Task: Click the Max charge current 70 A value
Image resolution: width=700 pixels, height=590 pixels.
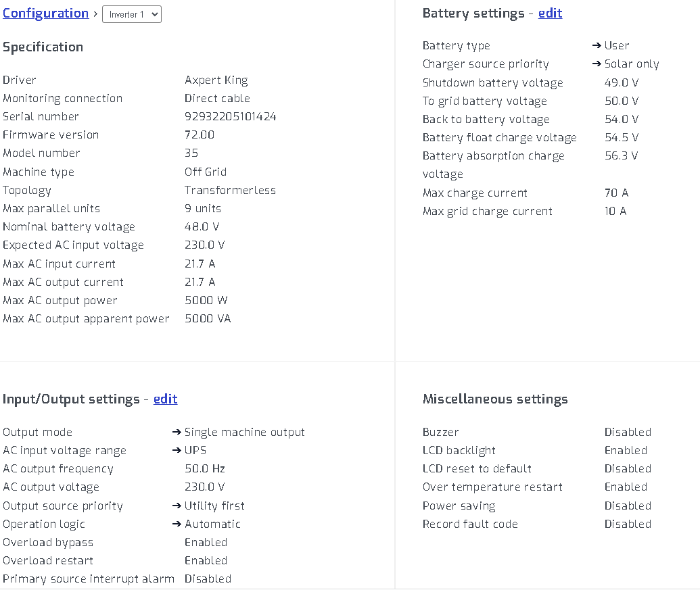Action: pyautogui.click(x=616, y=193)
